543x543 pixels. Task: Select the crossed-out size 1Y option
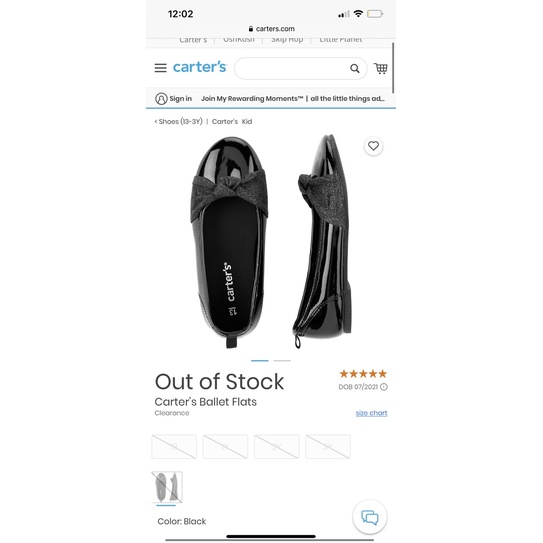click(x=225, y=447)
